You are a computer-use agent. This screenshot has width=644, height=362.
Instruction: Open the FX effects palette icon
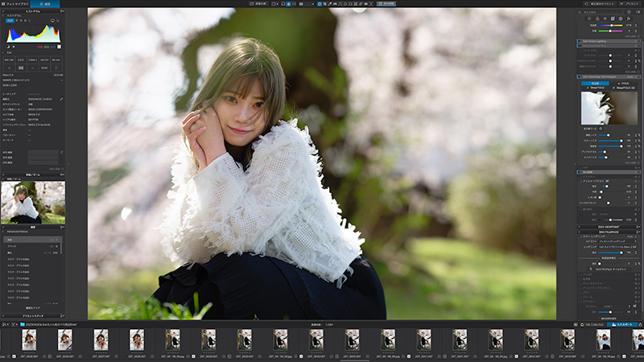pyautogui.click(x=629, y=19)
